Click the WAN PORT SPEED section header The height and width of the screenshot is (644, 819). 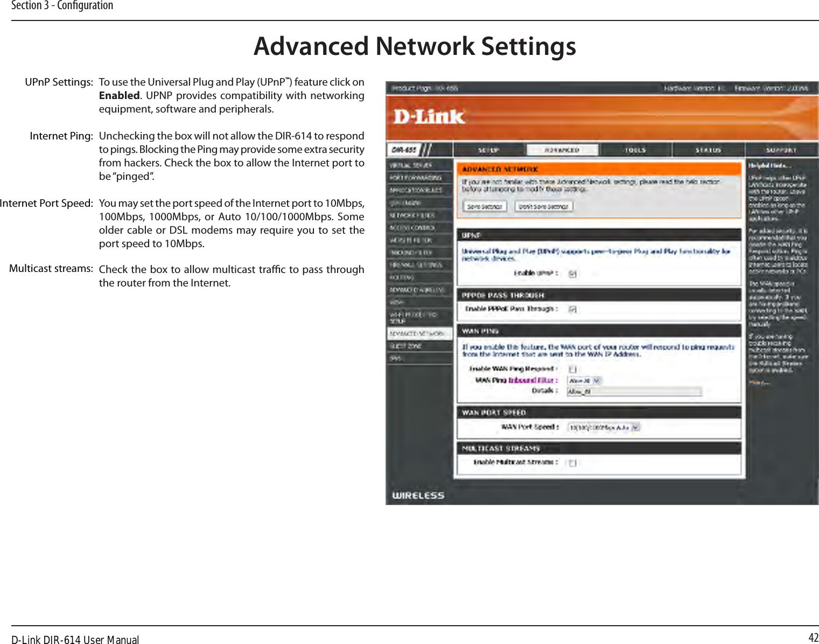(x=599, y=412)
